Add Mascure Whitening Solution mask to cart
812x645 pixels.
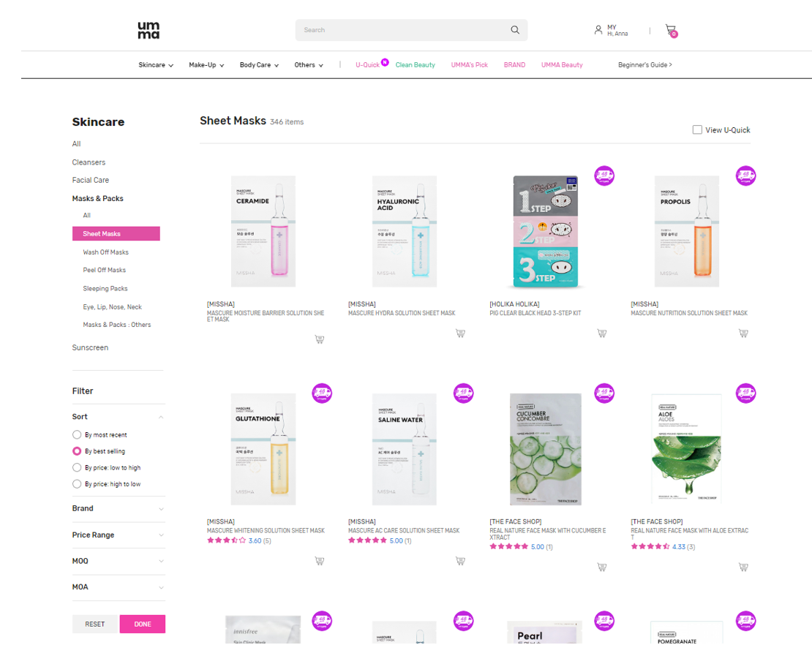point(320,561)
